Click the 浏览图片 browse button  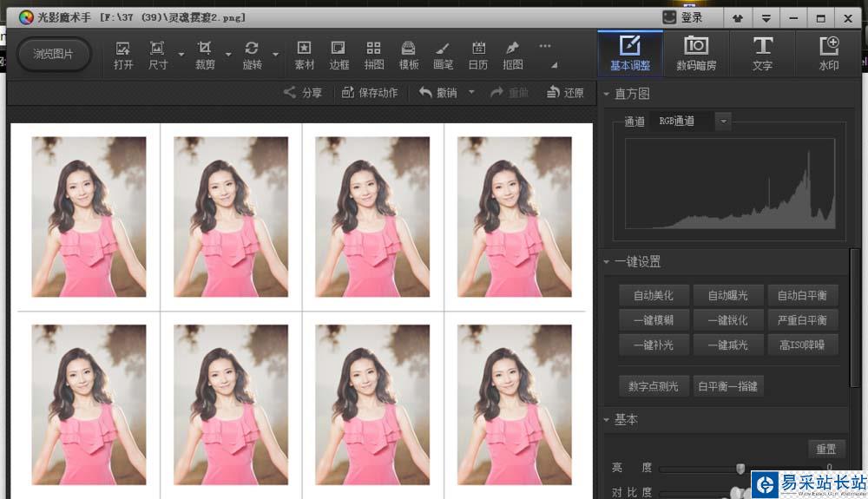click(53, 54)
